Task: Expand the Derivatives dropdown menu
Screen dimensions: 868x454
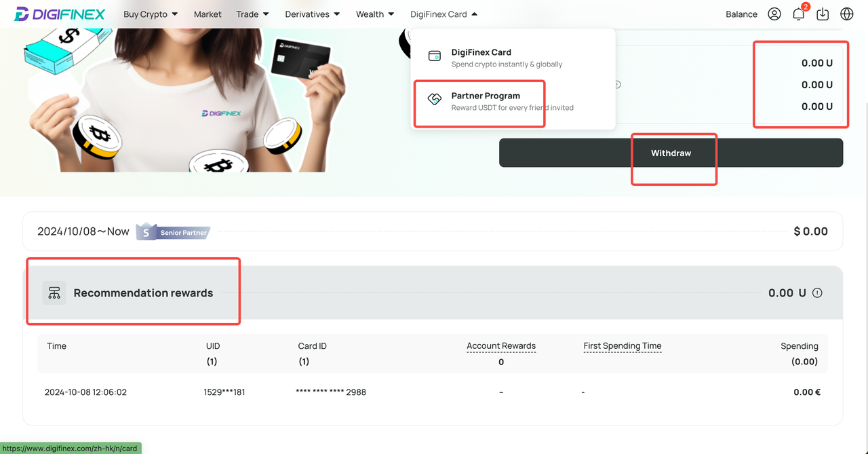Action: tap(313, 14)
